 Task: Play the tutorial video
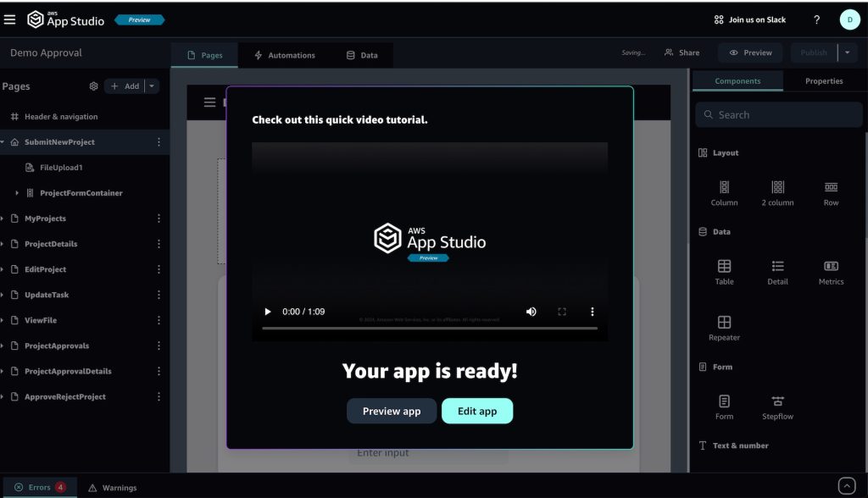(269, 312)
